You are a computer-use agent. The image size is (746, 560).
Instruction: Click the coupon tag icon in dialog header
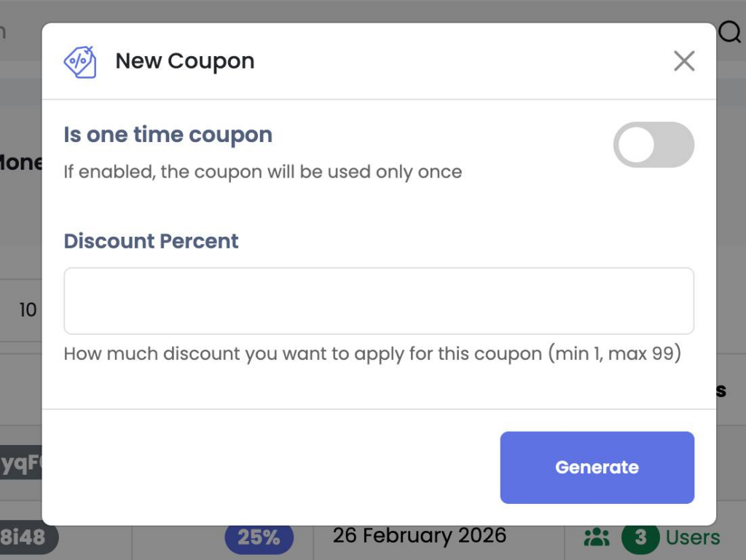tap(79, 62)
